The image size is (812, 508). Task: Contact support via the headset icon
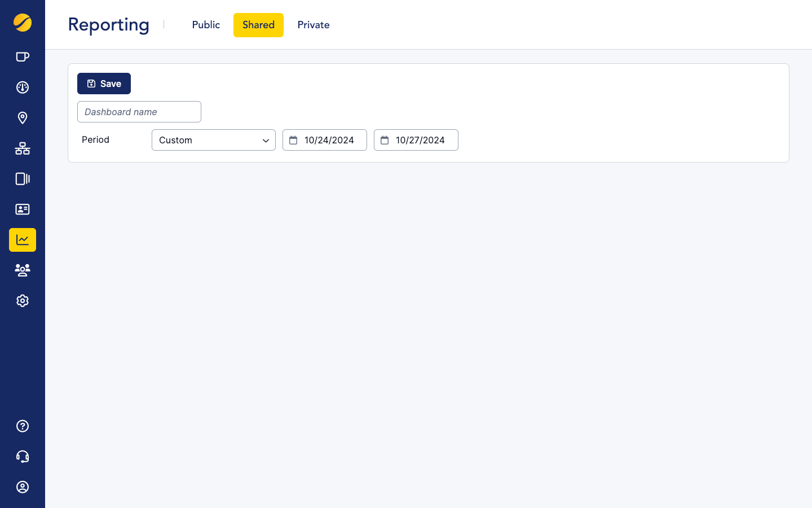(x=23, y=457)
